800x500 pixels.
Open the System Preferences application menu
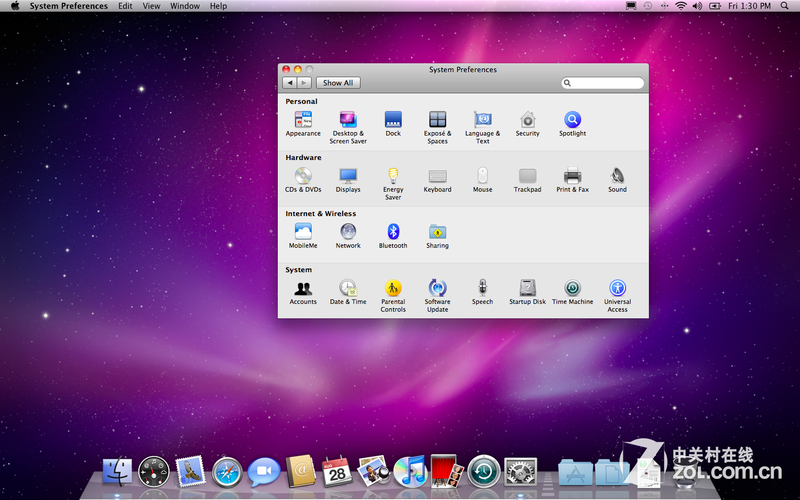click(x=68, y=6)
